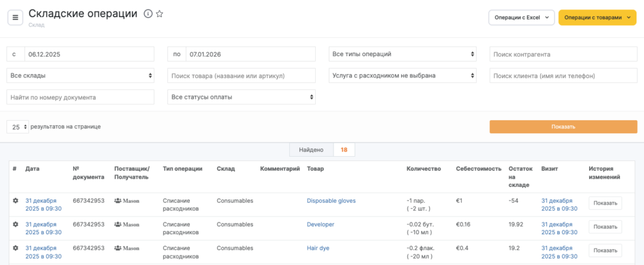Open the hamburger menu
644x265 pixels.
pyautogui.click(x=16, y=18)
